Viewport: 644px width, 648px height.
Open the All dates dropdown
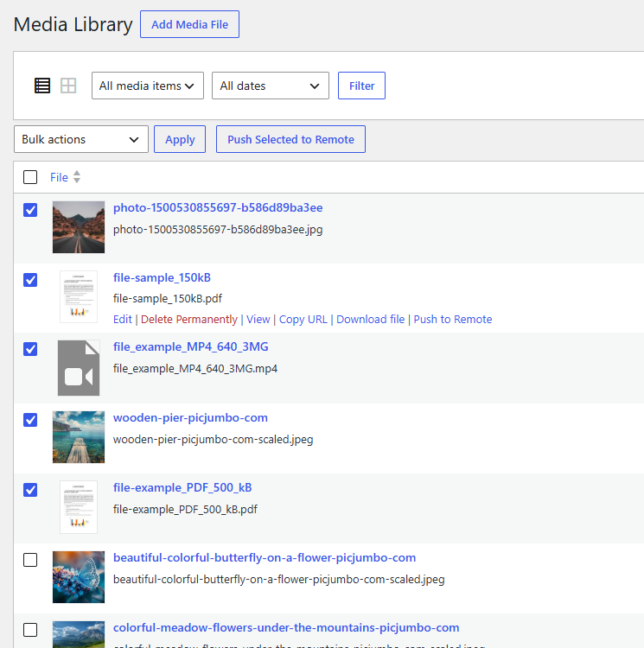pos(271,86)
